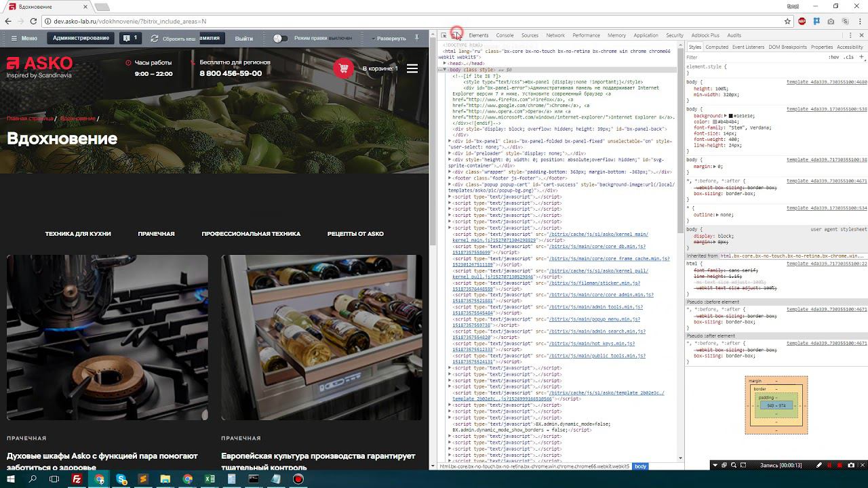
Task: Expand the outline property value triangle
Action: click(717, 215)
